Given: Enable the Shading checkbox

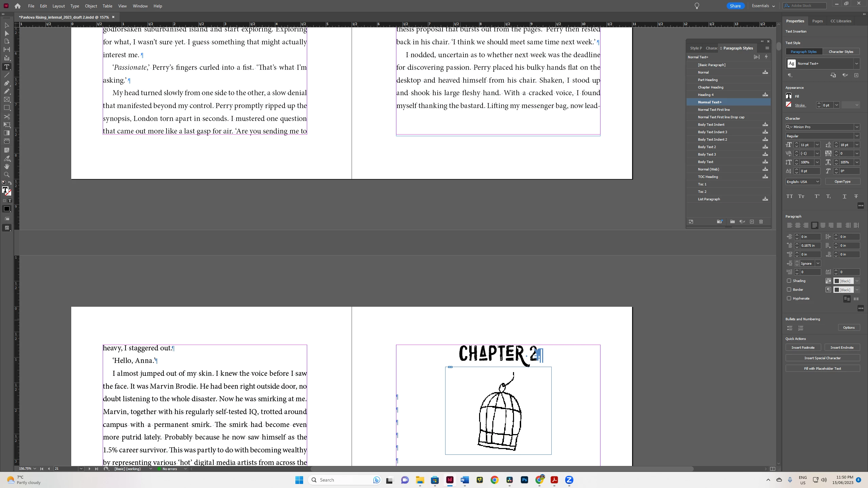Looking at the screenshot, I should coord(789,281).
